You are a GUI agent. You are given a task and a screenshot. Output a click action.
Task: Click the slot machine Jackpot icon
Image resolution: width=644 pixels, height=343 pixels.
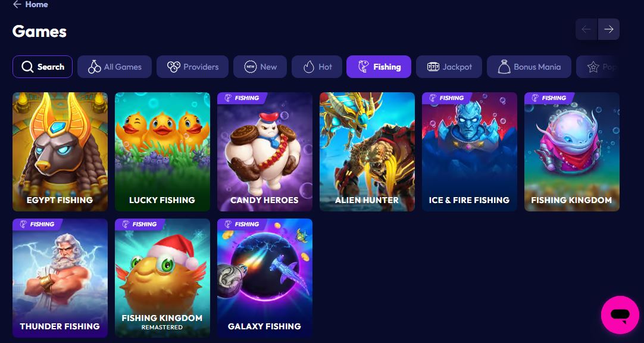(x=433, y=67)
